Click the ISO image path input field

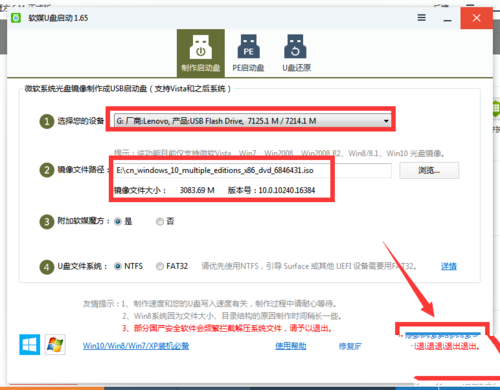[253, 170]
